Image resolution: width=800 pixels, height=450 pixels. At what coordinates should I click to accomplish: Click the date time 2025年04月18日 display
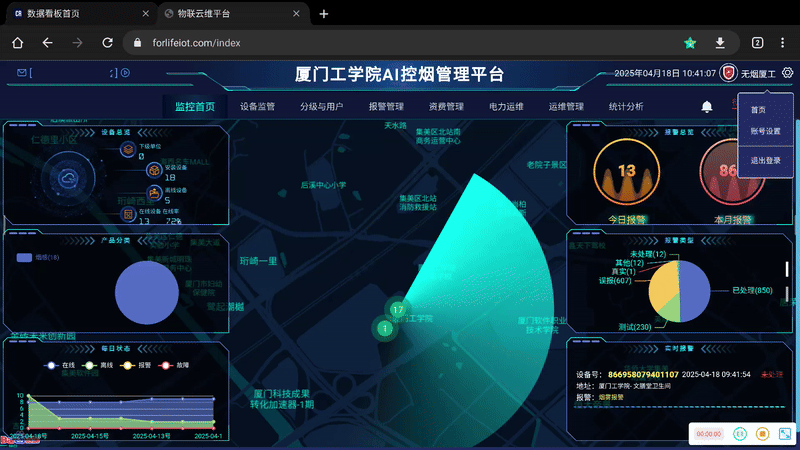pyautogui.click(x=665, y=73)
